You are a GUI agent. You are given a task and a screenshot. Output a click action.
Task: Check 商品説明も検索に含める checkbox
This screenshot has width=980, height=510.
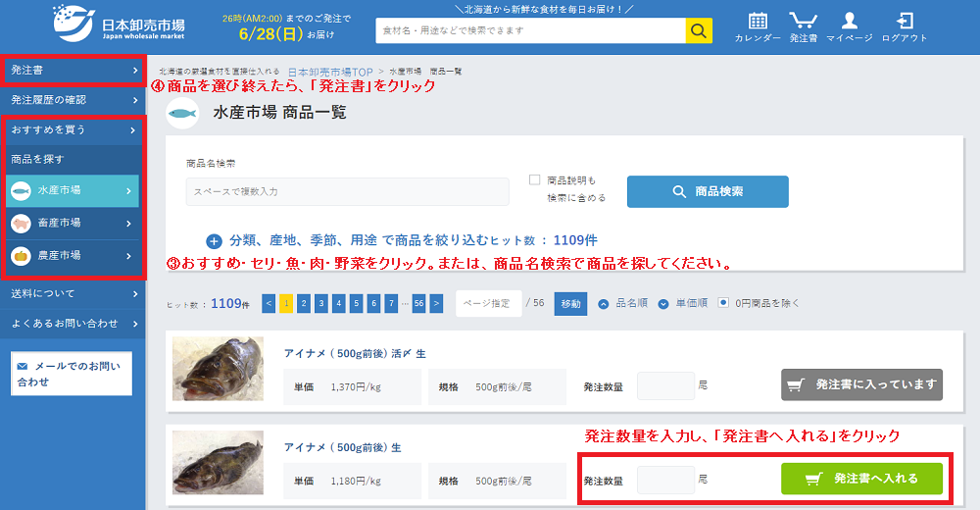[534, 180]
